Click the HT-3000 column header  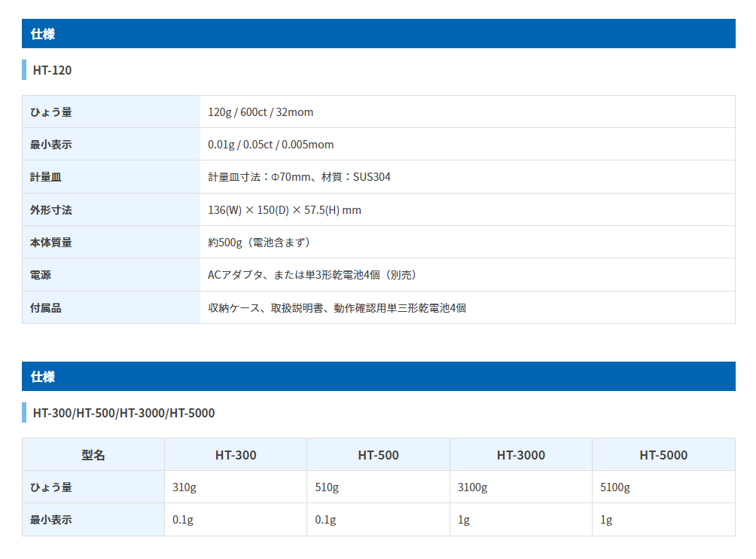(520, 455)
